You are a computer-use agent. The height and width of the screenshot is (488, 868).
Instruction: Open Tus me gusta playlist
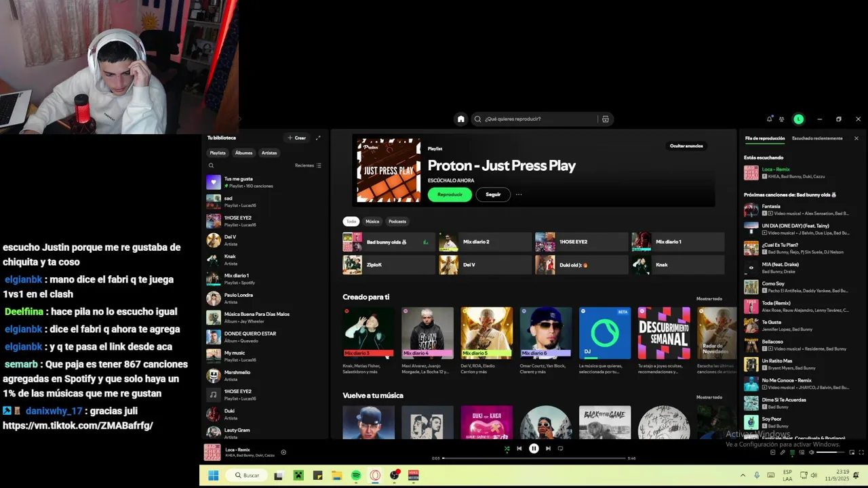coord(263,182)
